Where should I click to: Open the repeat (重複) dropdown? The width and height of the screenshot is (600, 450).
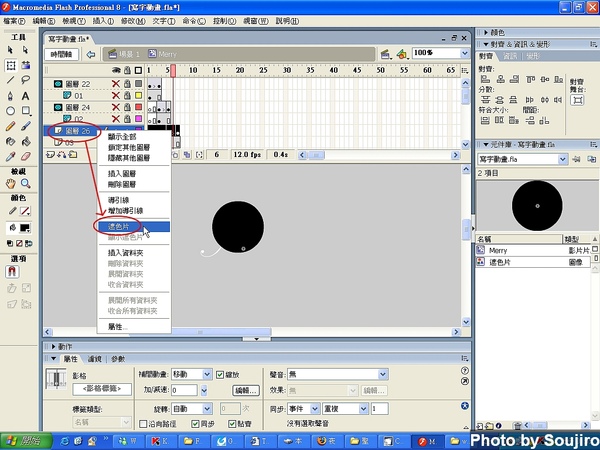[364, 409]
